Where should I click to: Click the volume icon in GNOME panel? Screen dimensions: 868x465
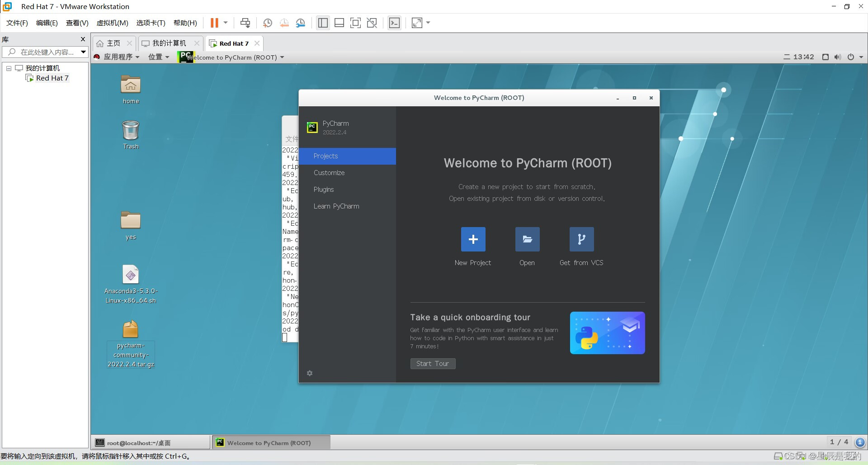[x=838, y=57]
